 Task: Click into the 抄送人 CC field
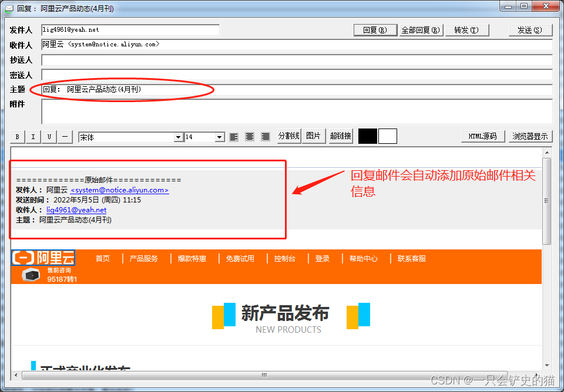click(297, 60)
